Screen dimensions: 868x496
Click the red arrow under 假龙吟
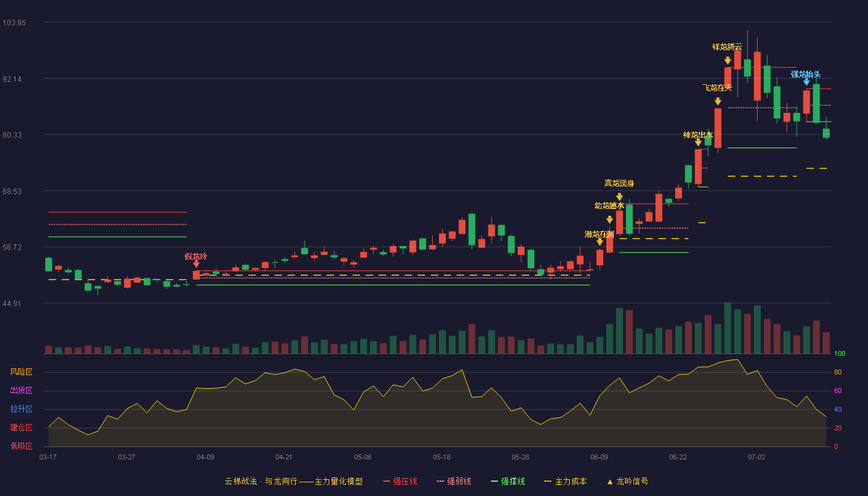click(197, 264)
